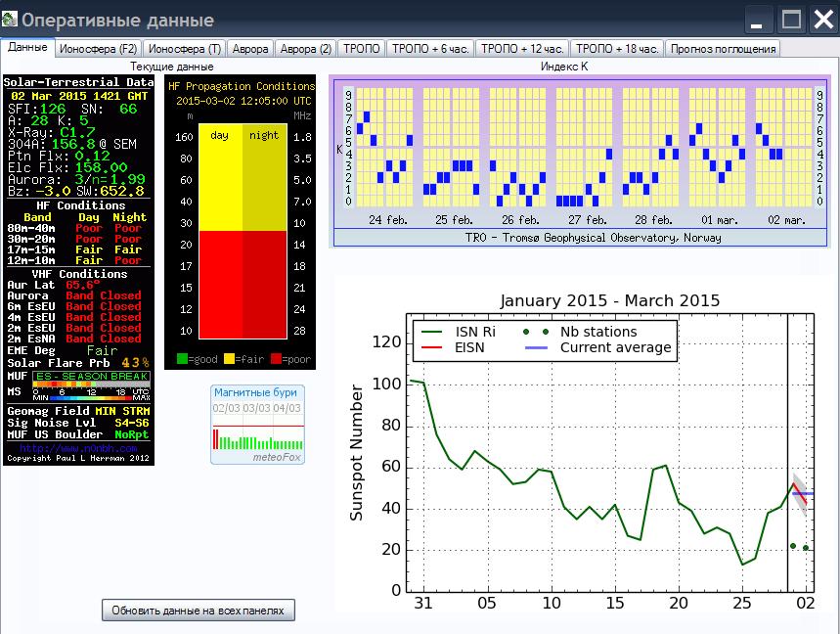Switch to the Ионосфера (T) tab
The width and height of the screenshot is (840, 634).
185,49
